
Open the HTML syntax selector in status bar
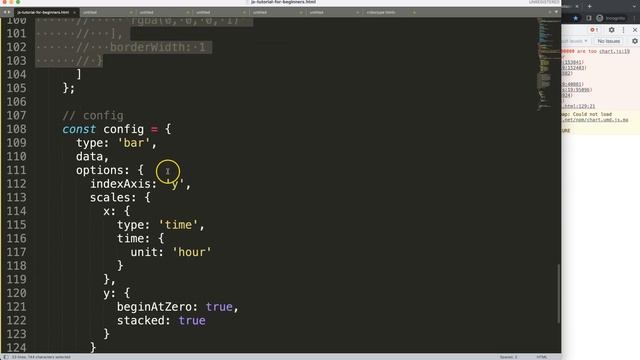coord(542,357)
